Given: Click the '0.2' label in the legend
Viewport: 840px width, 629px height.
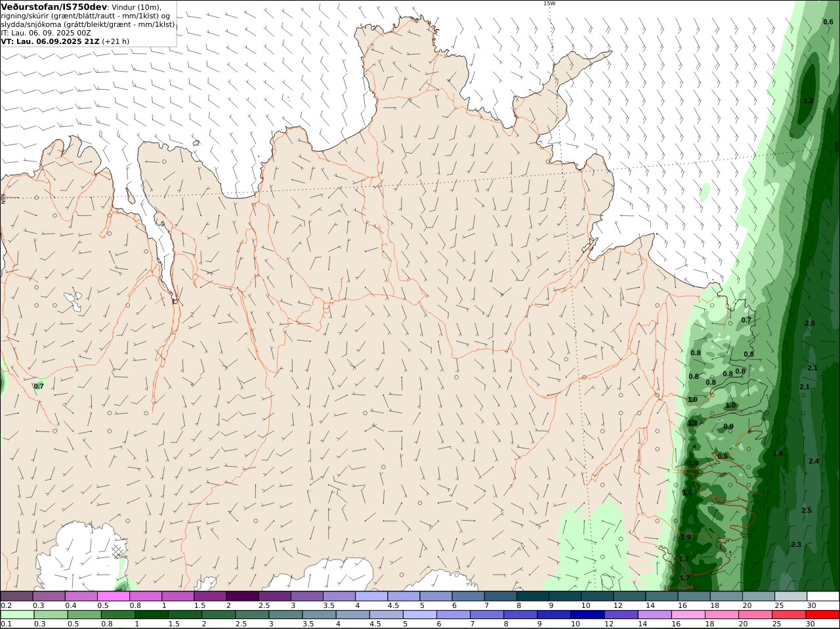Looking at the screenshot, I should click(6, 605).
